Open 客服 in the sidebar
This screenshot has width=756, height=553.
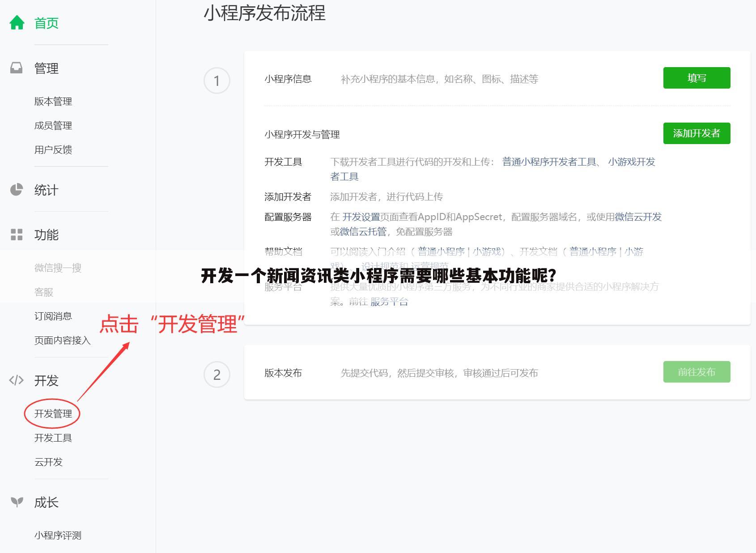coord(44,292)
